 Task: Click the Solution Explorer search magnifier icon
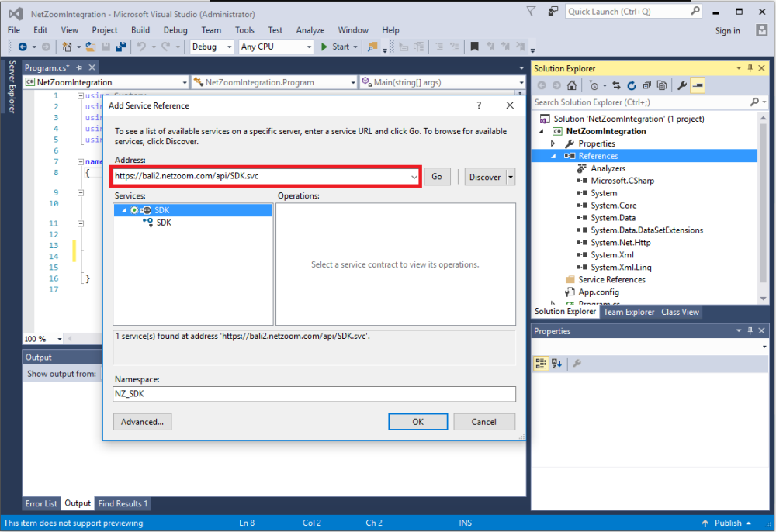point(754,102)
